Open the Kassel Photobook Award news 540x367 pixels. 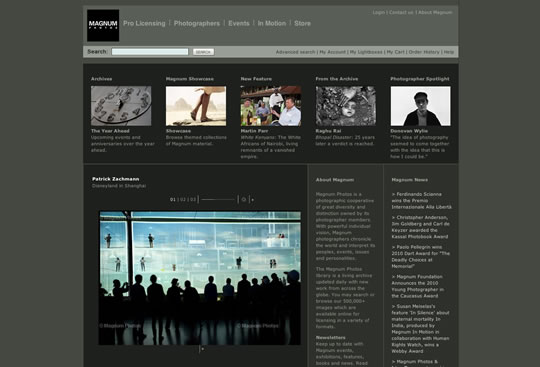click(x=420, y=227)
